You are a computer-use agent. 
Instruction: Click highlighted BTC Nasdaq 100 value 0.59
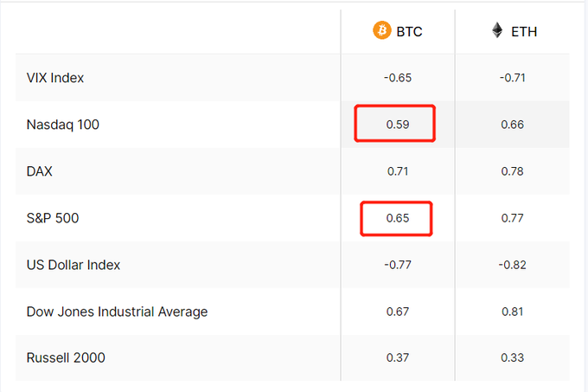click(398, 125)
